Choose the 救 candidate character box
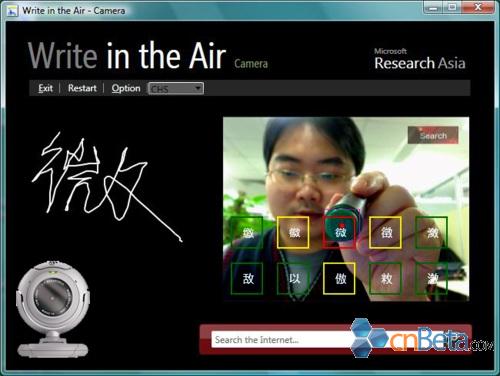Image resolution: width=500 pixels, height=376 pixels. point(385,278)
